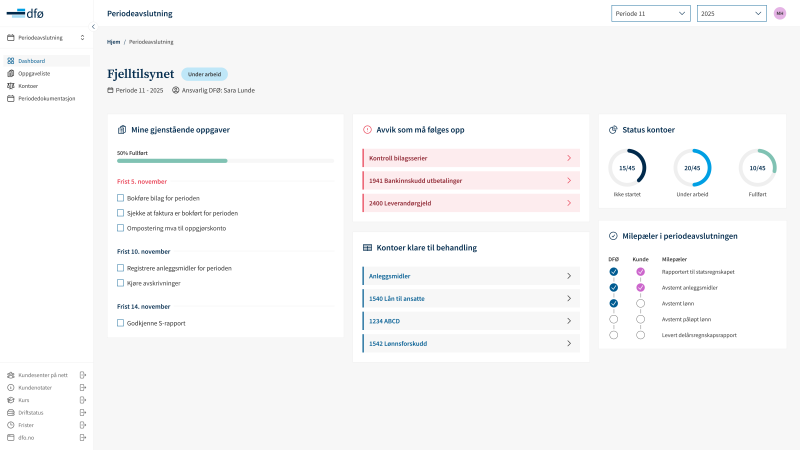The image size is (800, 450).
Task: Open Driftstatus in the sidebar
Action: tap(46, 412)
